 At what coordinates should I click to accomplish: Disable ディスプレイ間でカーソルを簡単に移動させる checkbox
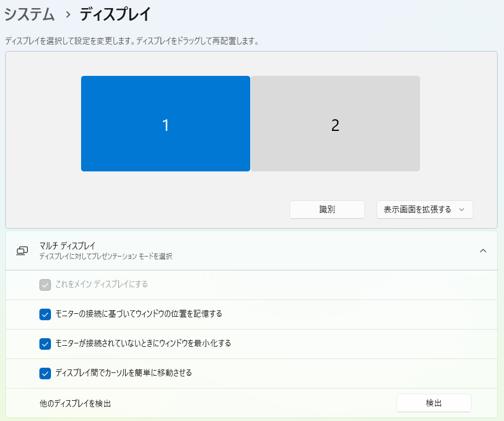pos(45,374)
